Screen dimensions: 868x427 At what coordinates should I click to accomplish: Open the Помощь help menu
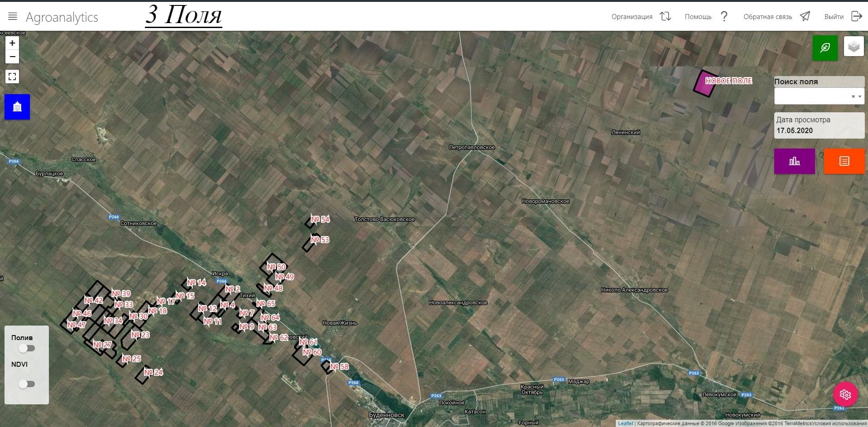point(706,17)
